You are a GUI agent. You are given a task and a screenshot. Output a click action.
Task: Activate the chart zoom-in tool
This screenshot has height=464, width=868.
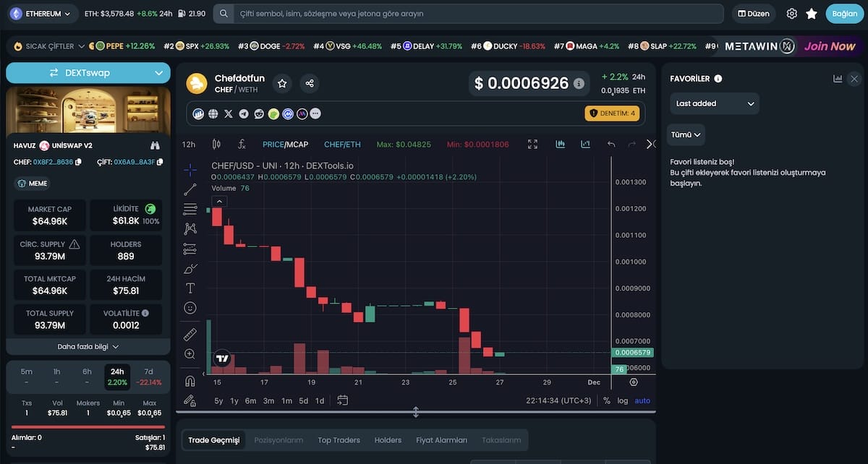[x=190, y=354]
